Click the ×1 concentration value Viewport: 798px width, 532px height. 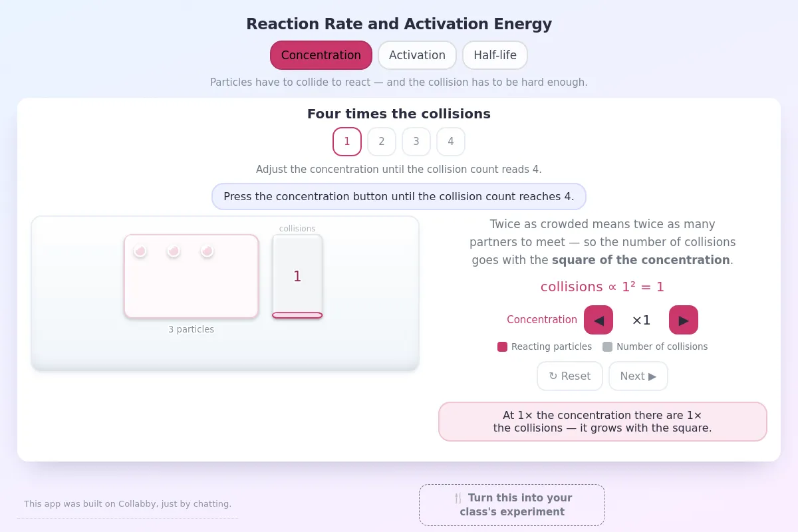[641, 320]
